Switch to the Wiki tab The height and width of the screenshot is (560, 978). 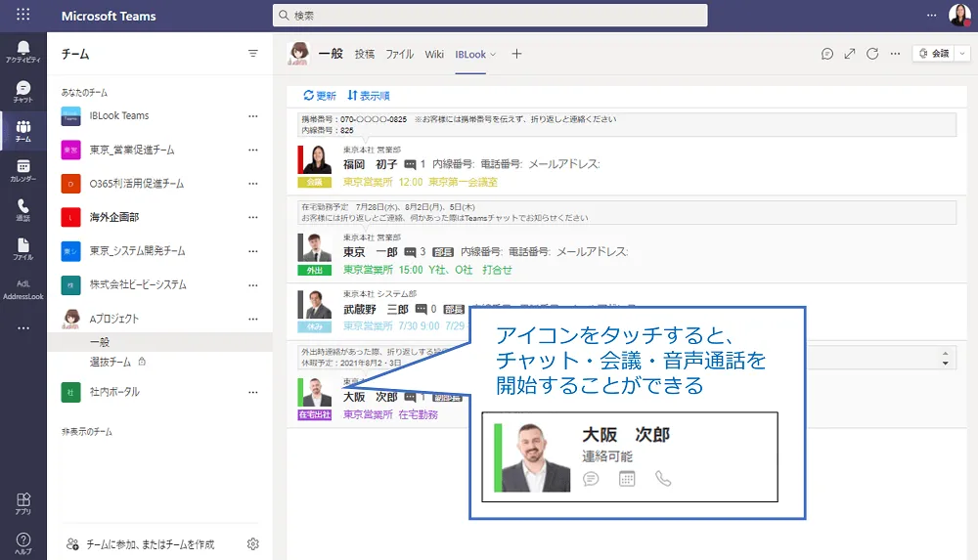[434, 55]
